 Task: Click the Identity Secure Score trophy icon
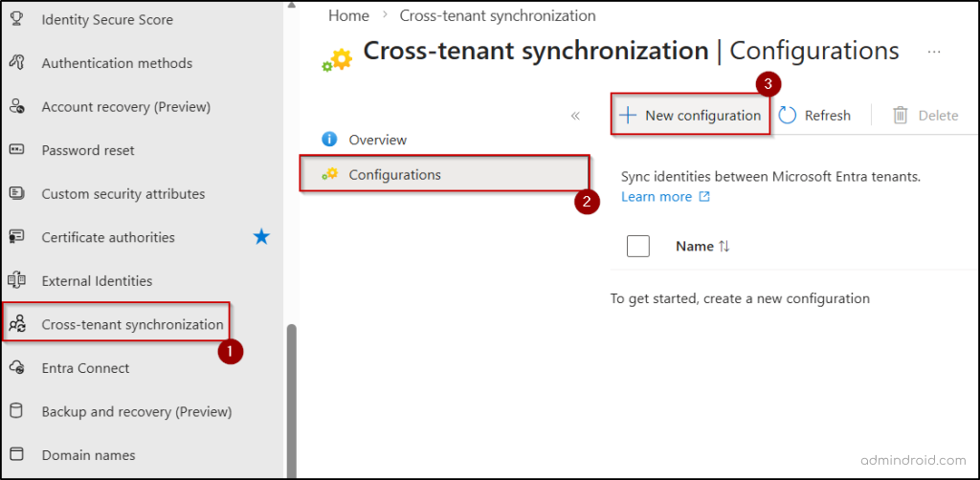[x=17, y=19]
